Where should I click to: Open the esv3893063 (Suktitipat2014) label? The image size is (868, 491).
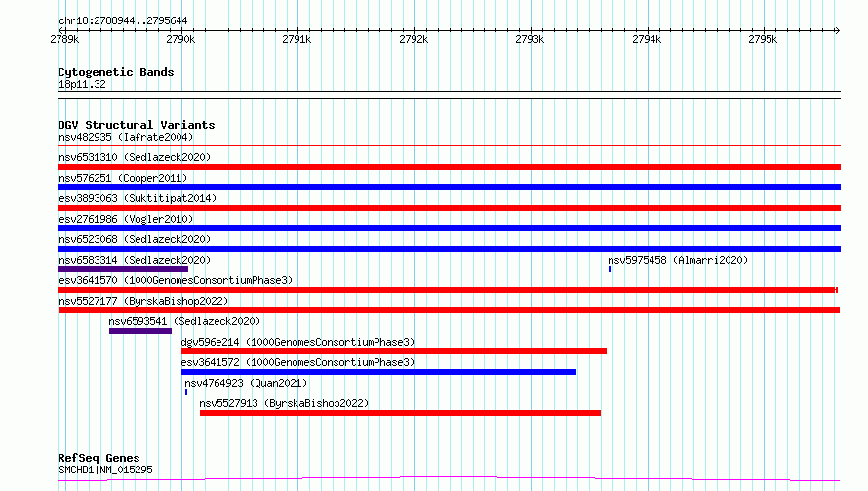pos(138,198)
